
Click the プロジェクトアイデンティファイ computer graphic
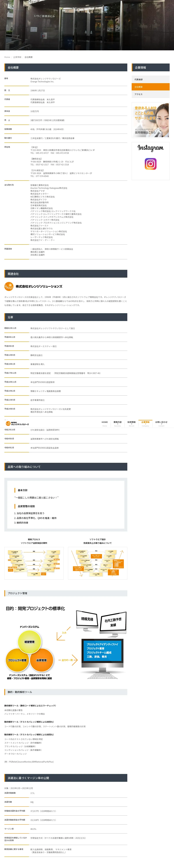click(x=102, y=659)
